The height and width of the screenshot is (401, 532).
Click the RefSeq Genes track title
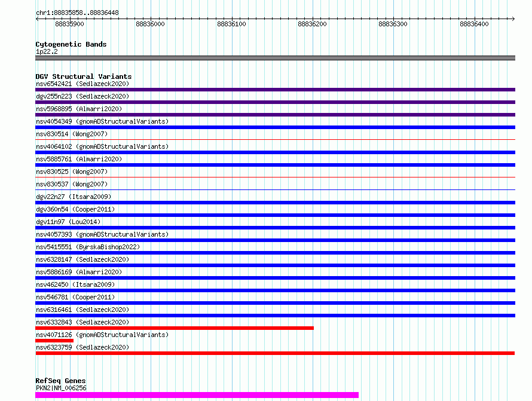[x=60, y=381]
